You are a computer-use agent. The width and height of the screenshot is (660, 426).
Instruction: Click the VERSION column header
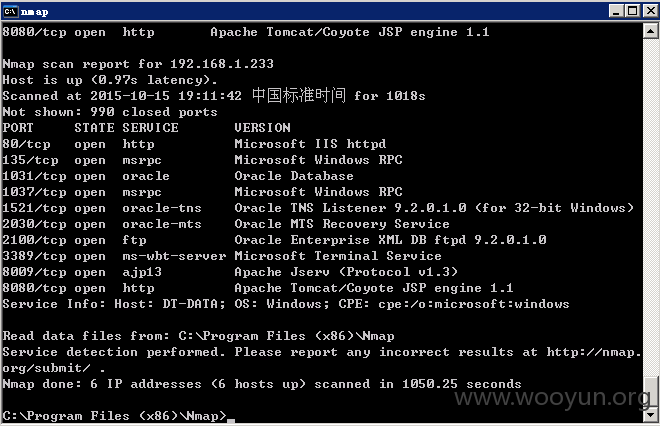(x=263, y=128)
